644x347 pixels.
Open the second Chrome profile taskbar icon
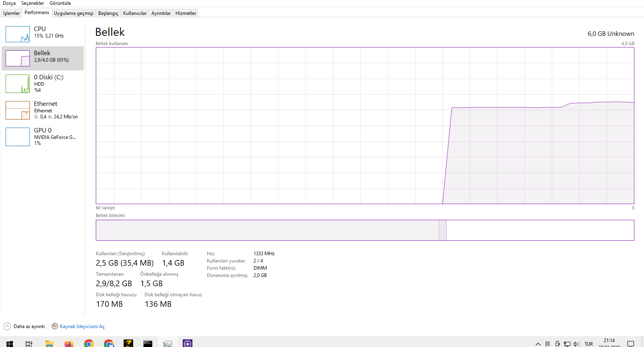coord(108,343)
